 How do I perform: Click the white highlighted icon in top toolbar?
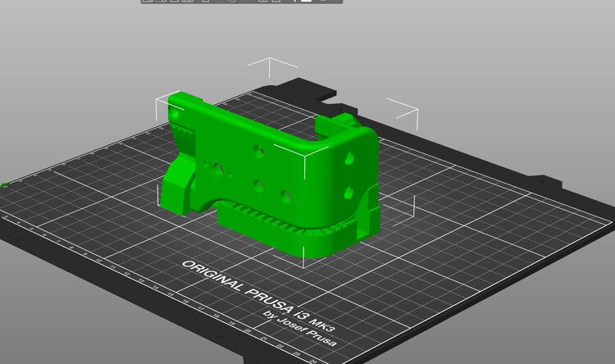(x=307, y=2)
